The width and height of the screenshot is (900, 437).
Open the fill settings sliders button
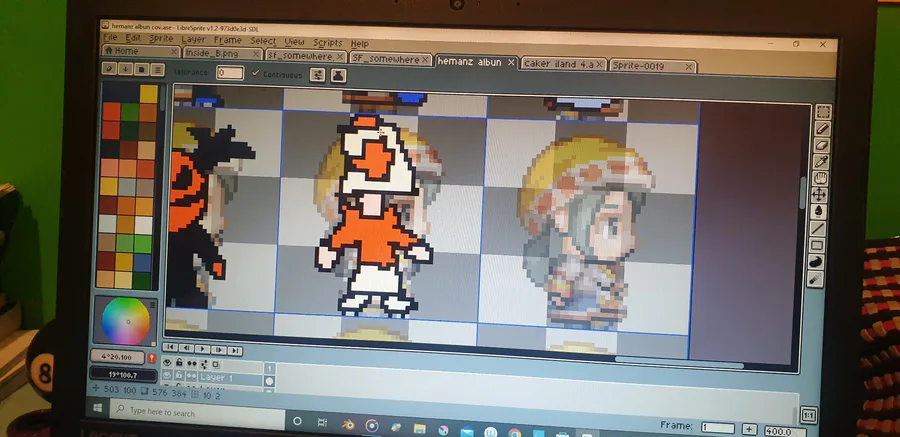(317, 75)
